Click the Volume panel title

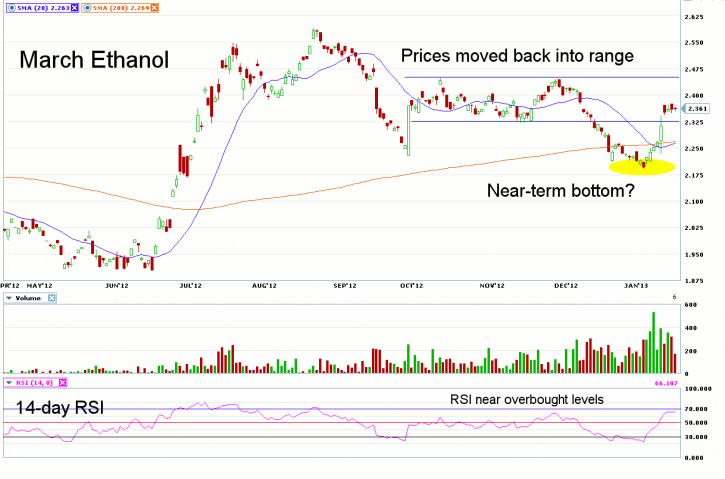pyautogui.click(x=29, y=298)
